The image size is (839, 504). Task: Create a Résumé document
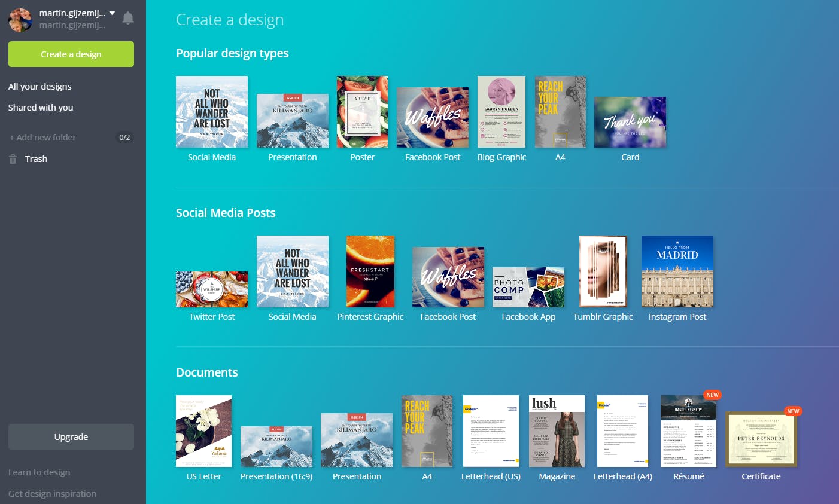click(688, 431)
